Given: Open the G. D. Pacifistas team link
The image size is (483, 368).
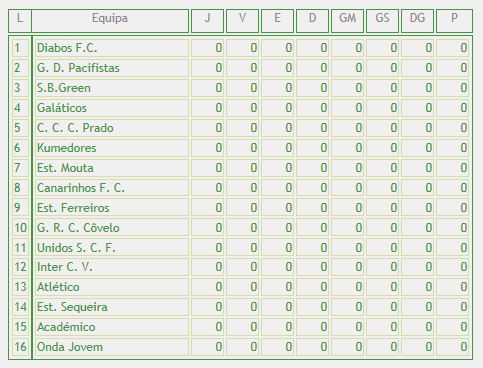Looking at the screenshot, I should point(78,68).
